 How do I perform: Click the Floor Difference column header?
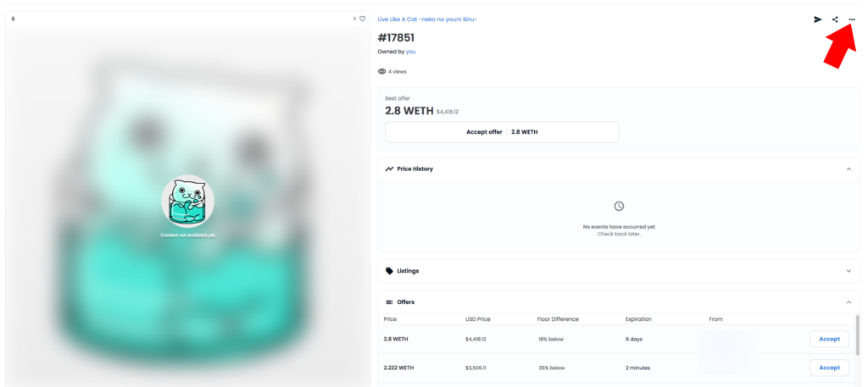[558, 319]
